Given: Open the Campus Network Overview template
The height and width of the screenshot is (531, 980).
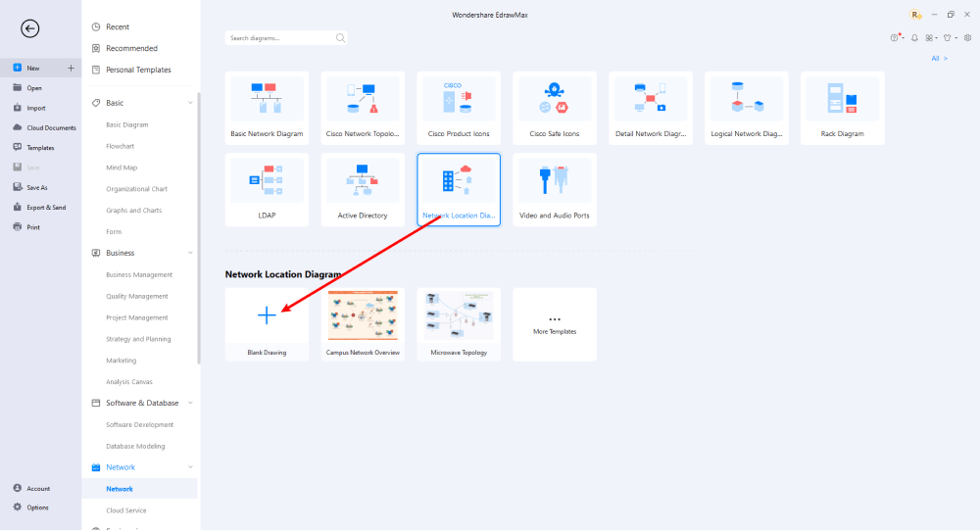Looking at the screenshot, I should [x=363, y=324].
